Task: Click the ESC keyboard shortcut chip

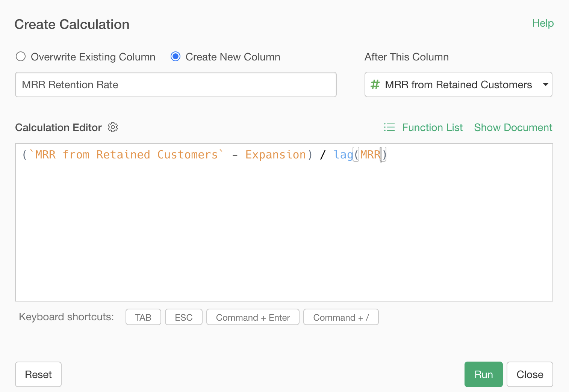Action: click(x=184, y=317)
